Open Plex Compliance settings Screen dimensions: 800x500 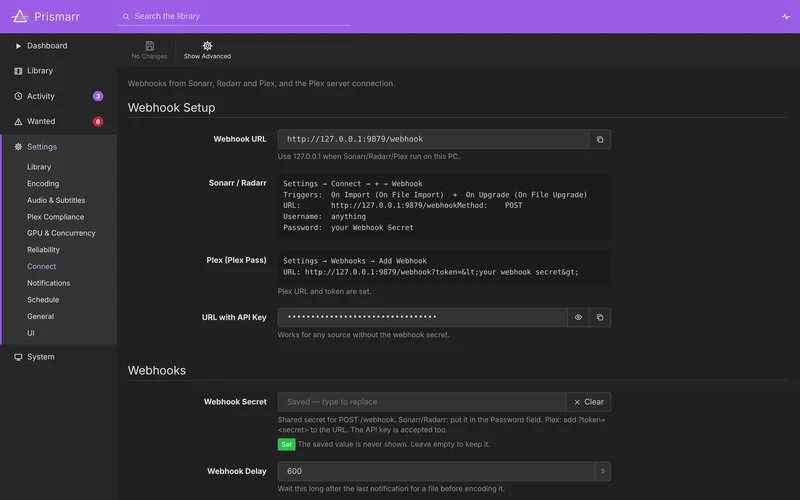click(56, 217)
